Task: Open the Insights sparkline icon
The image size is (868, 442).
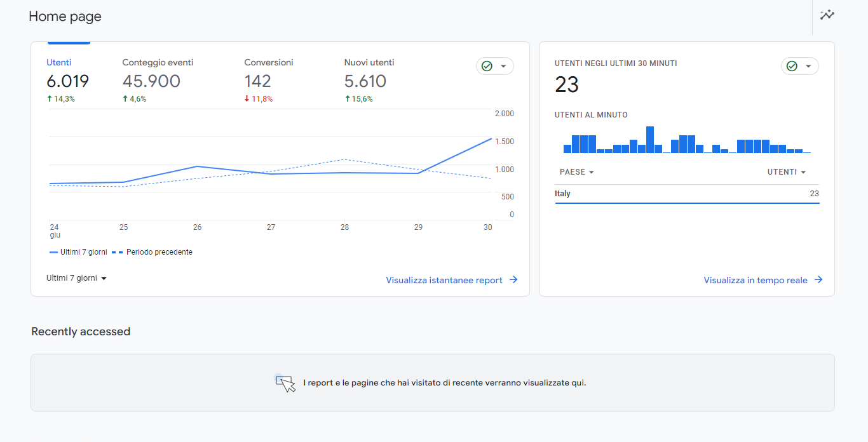Action: [x=827, y=15]
